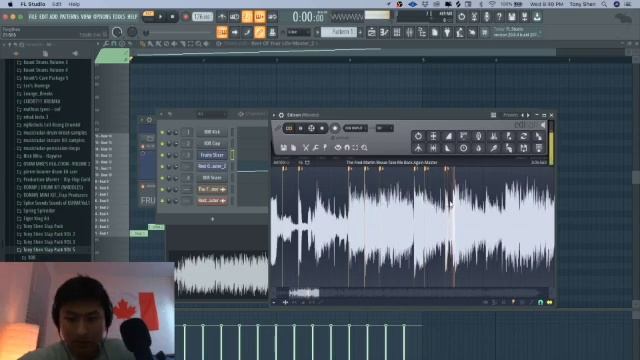640x360 pixels.
Task: Toggle mute LED for 808 Kick channel
Action: (x=162, y=133)
